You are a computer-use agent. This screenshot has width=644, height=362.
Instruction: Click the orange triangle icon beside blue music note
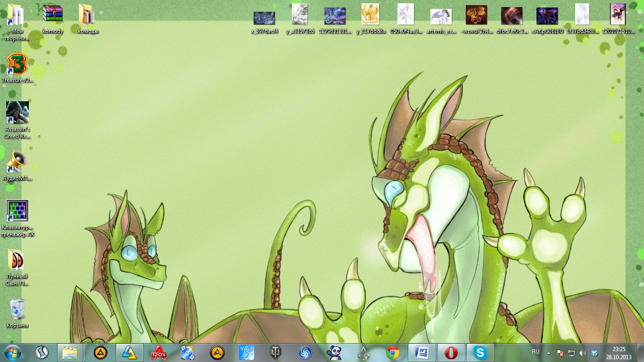tap(217, 353)
